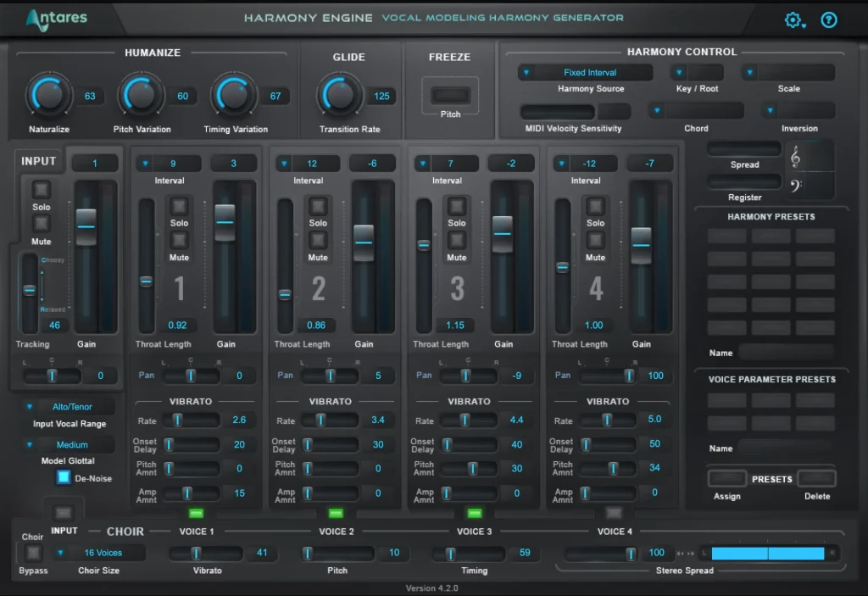Click the Assign button under Presets
Image resolution: width=868 pixels, height=596 pixels.
click(x=726, y=478)
